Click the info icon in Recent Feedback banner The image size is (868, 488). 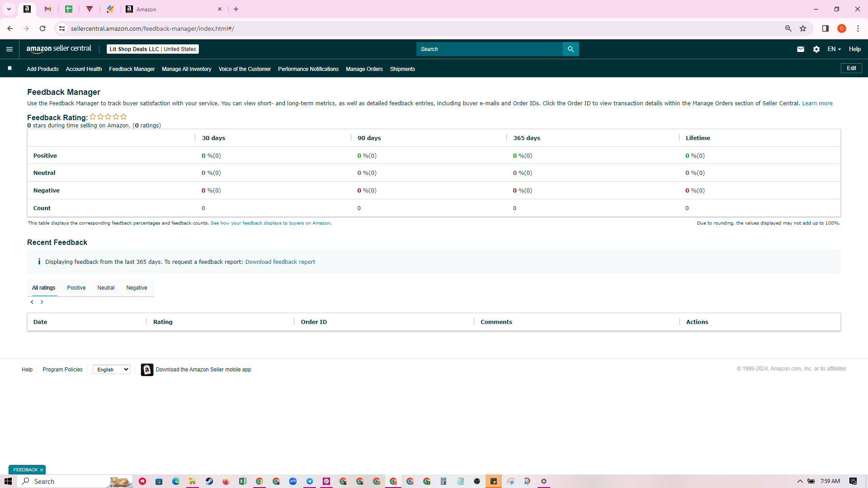(39, 262)
